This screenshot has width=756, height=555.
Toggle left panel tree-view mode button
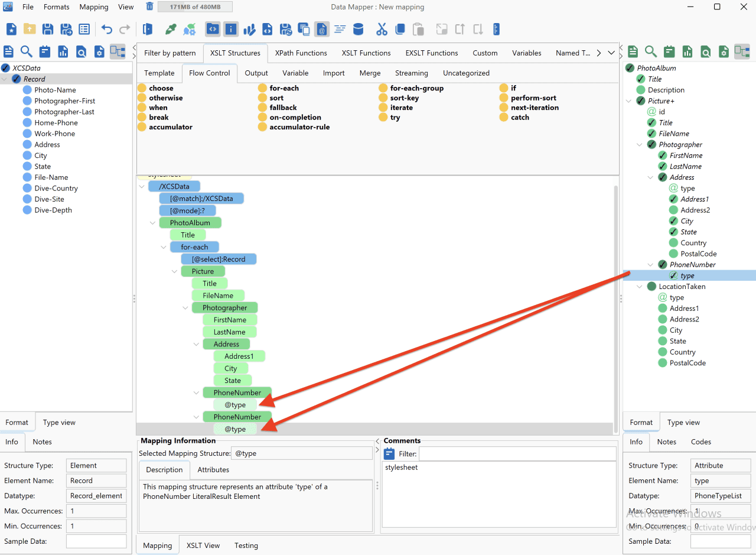pyautogui.click(x=118, y=51)
